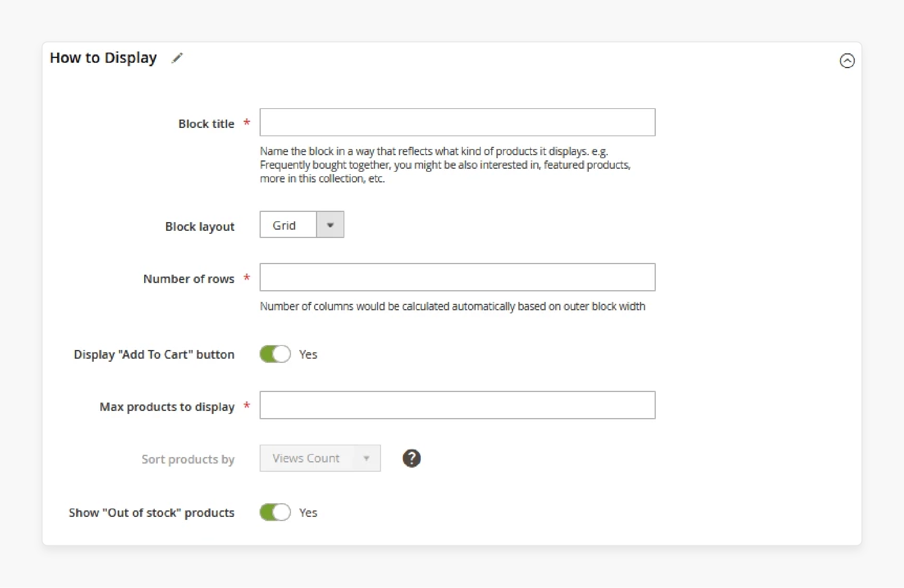Click the pencil edit icon beside How to Display
Image resolution: width=904 pixels, height=588 pixels.
[x=177, y=58]
